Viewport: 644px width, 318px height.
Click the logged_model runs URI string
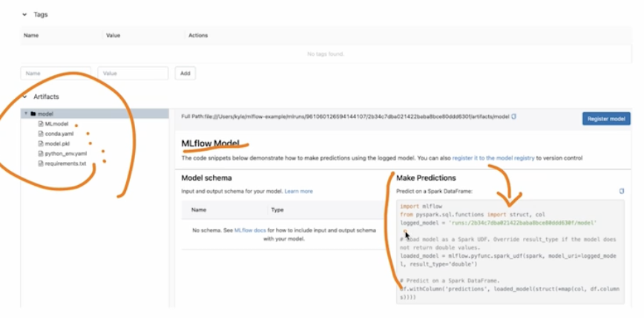pos(522,223)
